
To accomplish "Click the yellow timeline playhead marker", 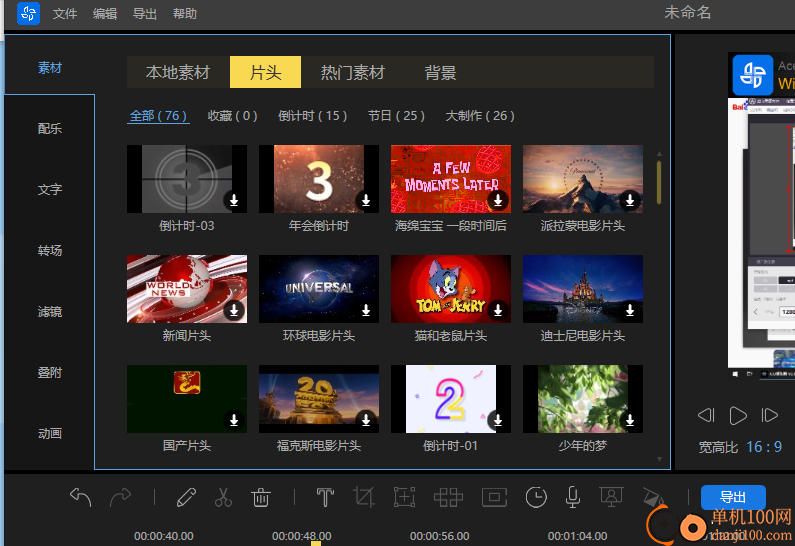I will click(x=315, y=543).
